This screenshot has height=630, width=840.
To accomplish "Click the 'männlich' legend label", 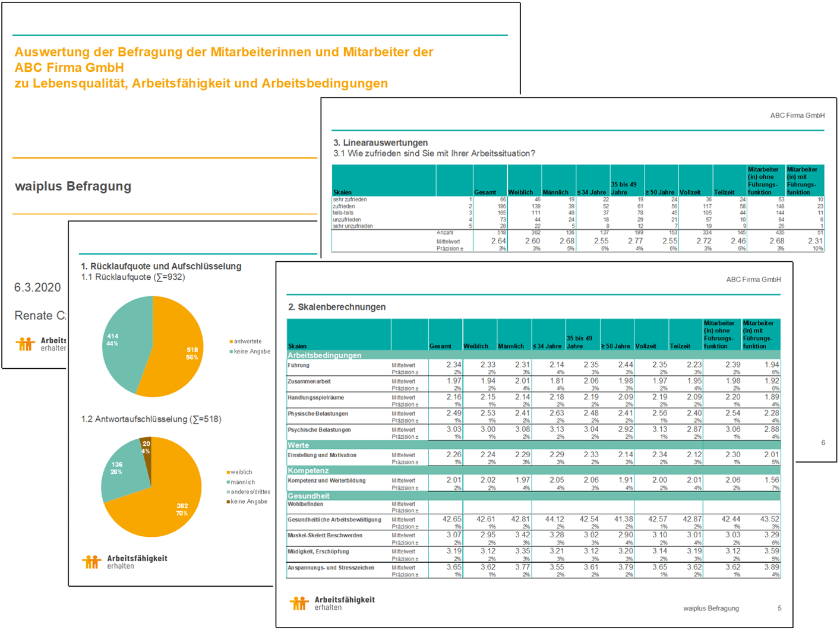I will click(x=243, y=482).
